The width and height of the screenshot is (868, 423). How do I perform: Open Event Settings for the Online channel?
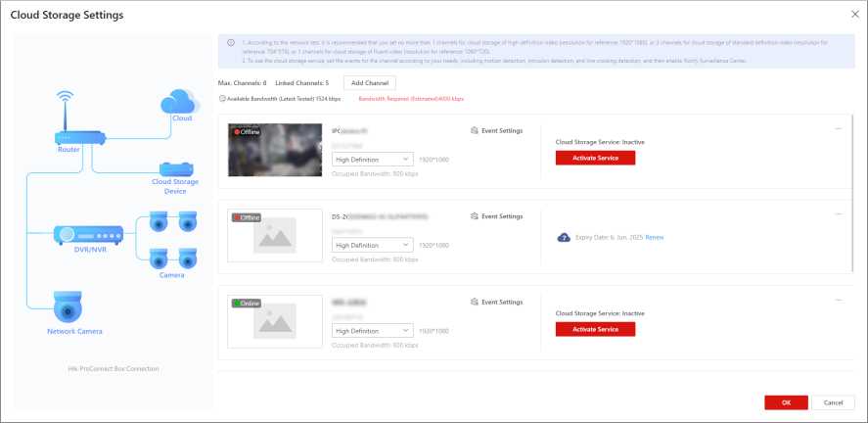point(497,303)
